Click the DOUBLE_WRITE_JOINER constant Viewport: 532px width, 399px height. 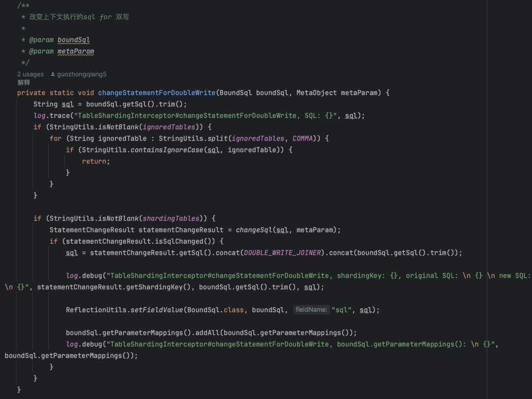coord(282,253)
